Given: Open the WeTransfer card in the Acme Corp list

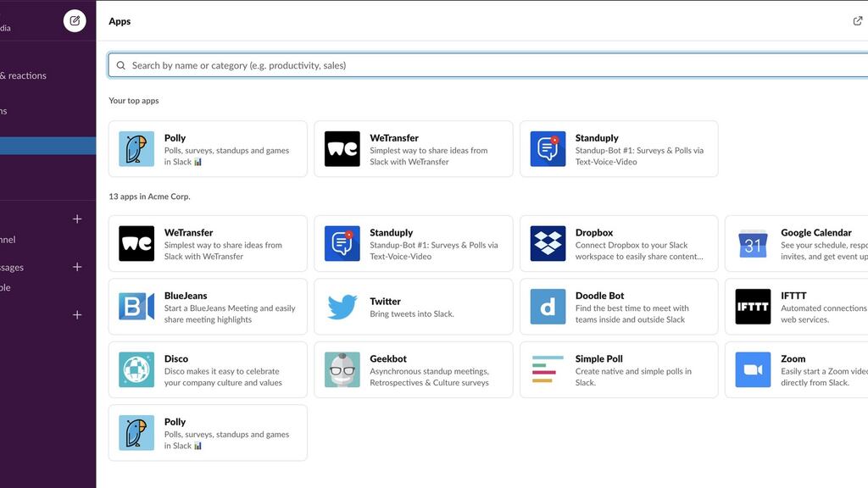Looking at the screenshot, I should tap(208, 244).
